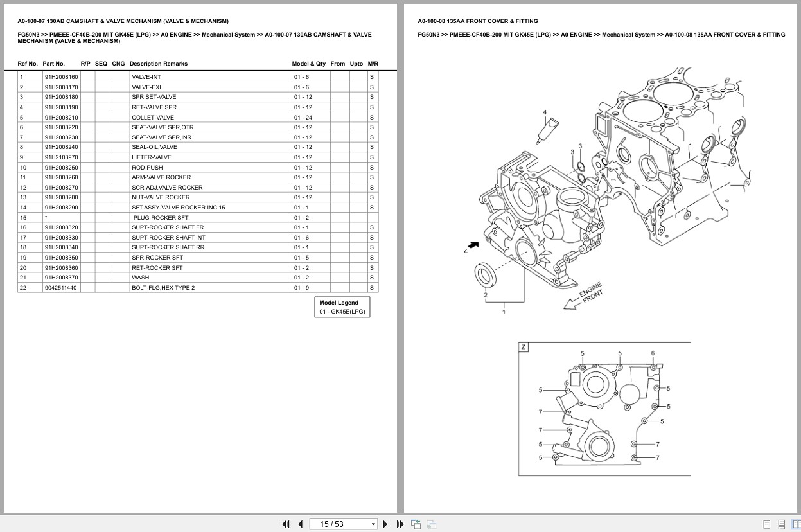Click the Ref No. column header
Screen dimensions: 801x532
click(28, 64)
